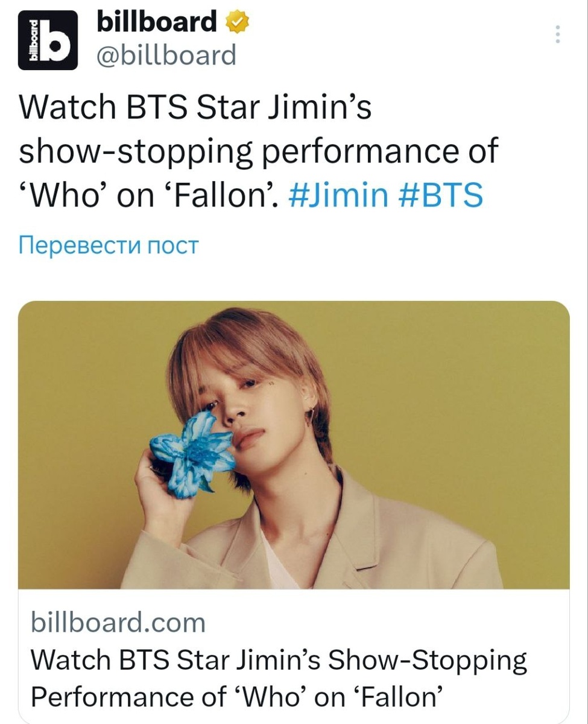Click 'Show-Stopping' in the card headline
Image resolution: width=588 pixels, height=724 pixels.
427,661
